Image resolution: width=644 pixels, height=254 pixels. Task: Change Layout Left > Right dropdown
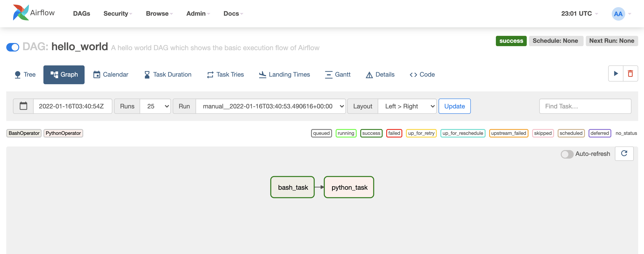(x=407, y=106)
